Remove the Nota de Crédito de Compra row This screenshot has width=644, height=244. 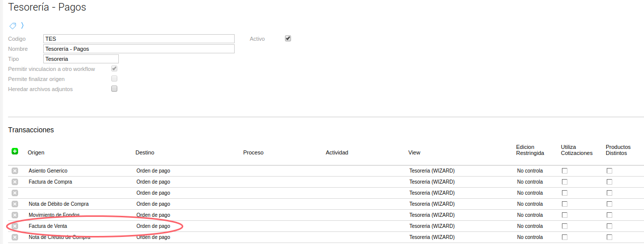pos(15,237)
